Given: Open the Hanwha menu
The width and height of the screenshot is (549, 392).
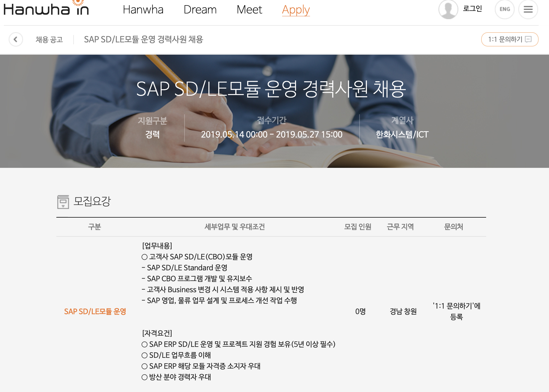Looking at the screenshot, I should [143, 10].
